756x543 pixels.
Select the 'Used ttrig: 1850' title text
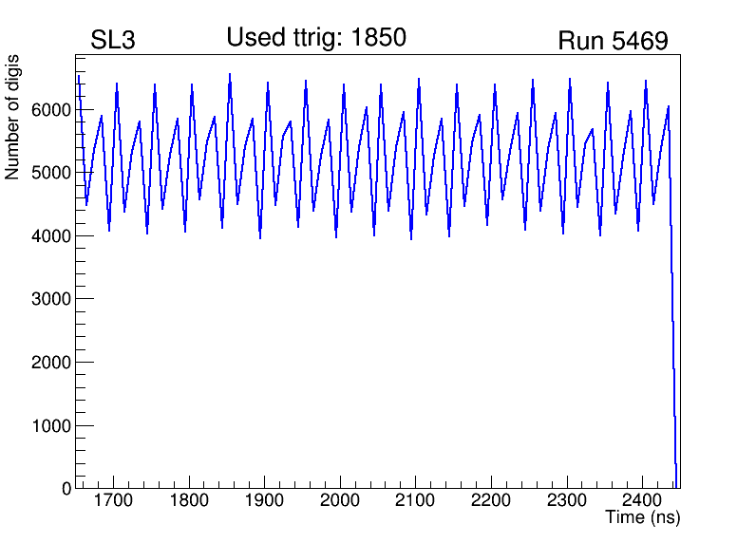tap(316, 38)
